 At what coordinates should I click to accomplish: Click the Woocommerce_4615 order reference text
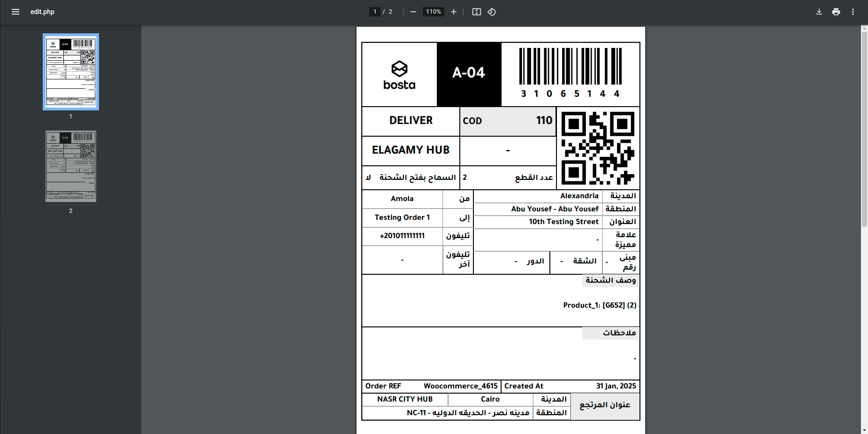coord(460,386)
